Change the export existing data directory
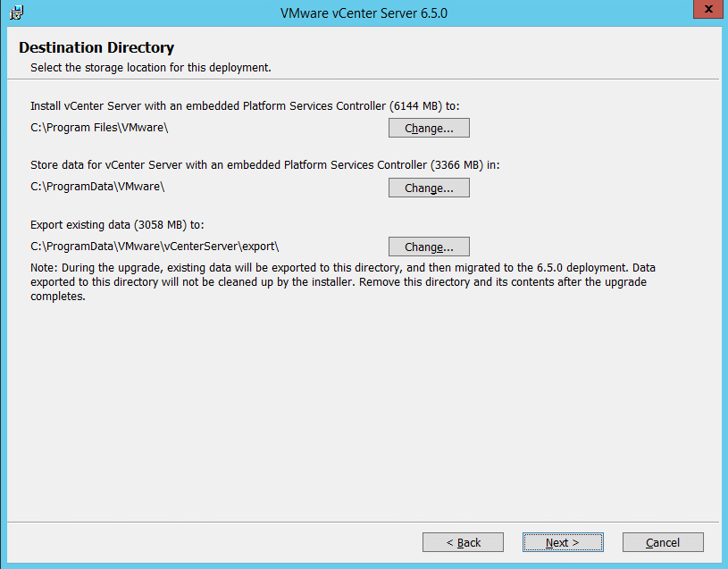The image size is (728, 569). click(429, 247)
